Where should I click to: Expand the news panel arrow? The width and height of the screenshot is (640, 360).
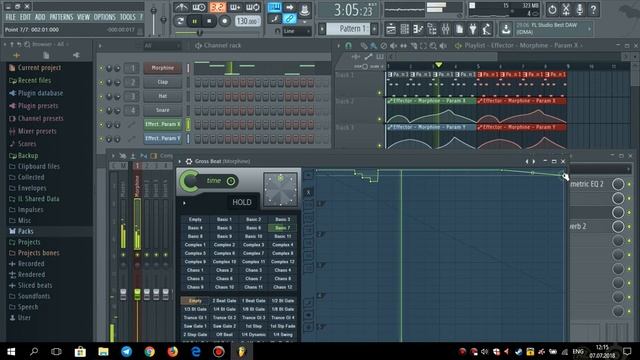tap(589, 29)
